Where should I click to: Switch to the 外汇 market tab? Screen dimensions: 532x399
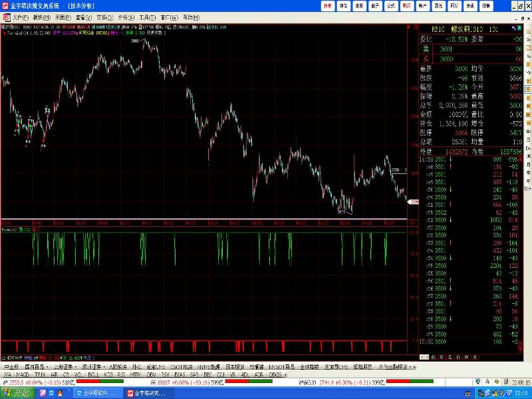click(137, 367)
